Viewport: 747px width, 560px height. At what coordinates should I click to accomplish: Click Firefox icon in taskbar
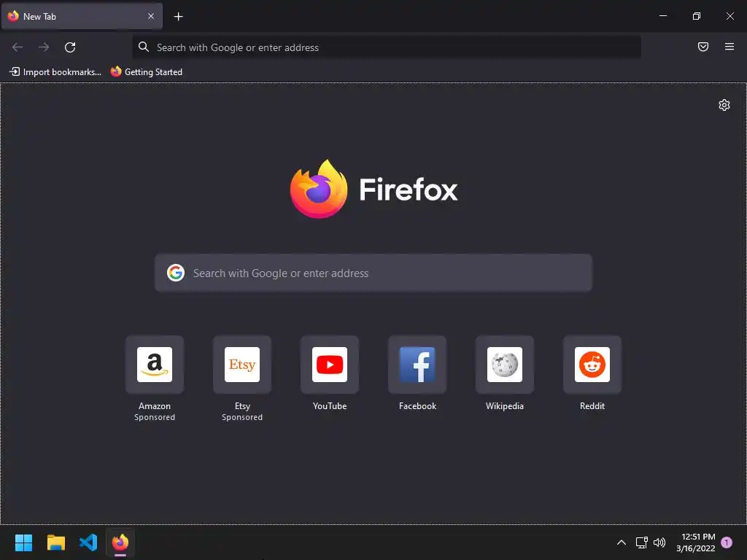click(120, 542)
